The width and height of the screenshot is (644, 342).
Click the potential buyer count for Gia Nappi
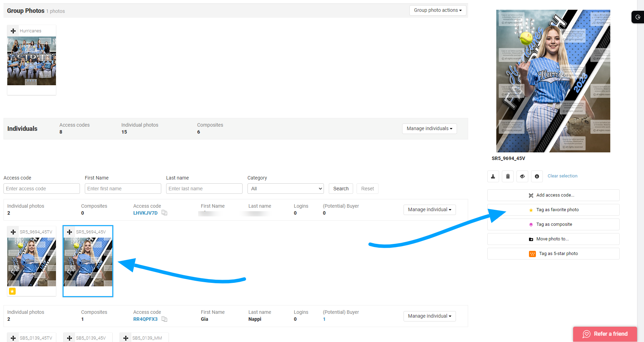pos(324,319)
